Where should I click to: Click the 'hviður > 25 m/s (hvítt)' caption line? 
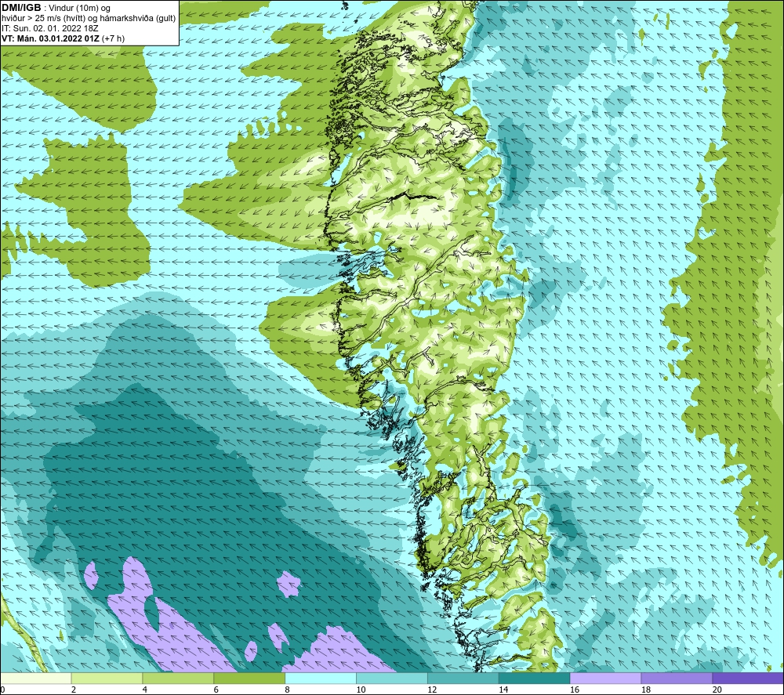[x=89, y=19]
